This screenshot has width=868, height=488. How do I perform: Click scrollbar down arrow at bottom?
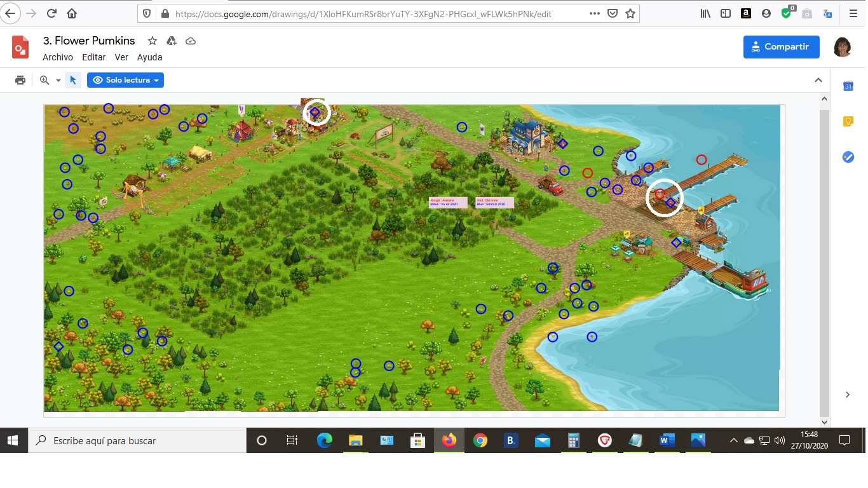click(x=825, y=422)
